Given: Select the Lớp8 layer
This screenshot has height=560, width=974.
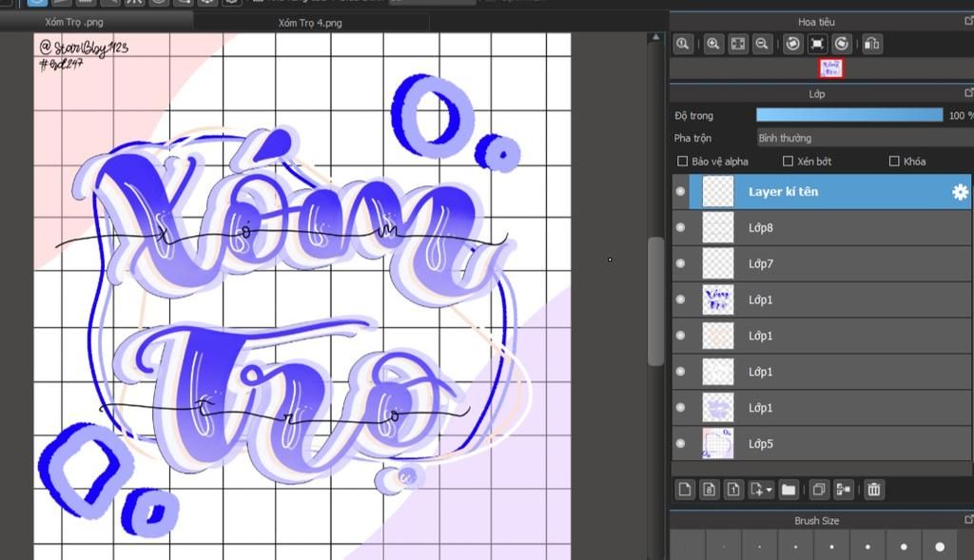Looking at the screenshot, I should [822, 227].
